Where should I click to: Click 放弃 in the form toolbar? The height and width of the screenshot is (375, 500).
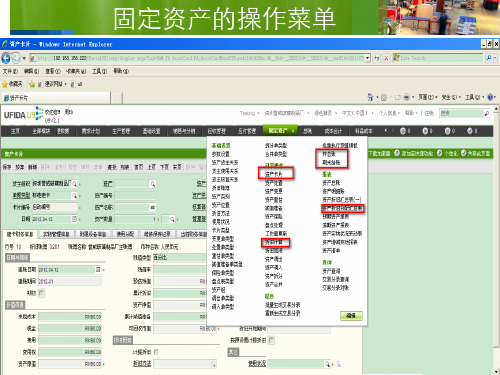20,167
